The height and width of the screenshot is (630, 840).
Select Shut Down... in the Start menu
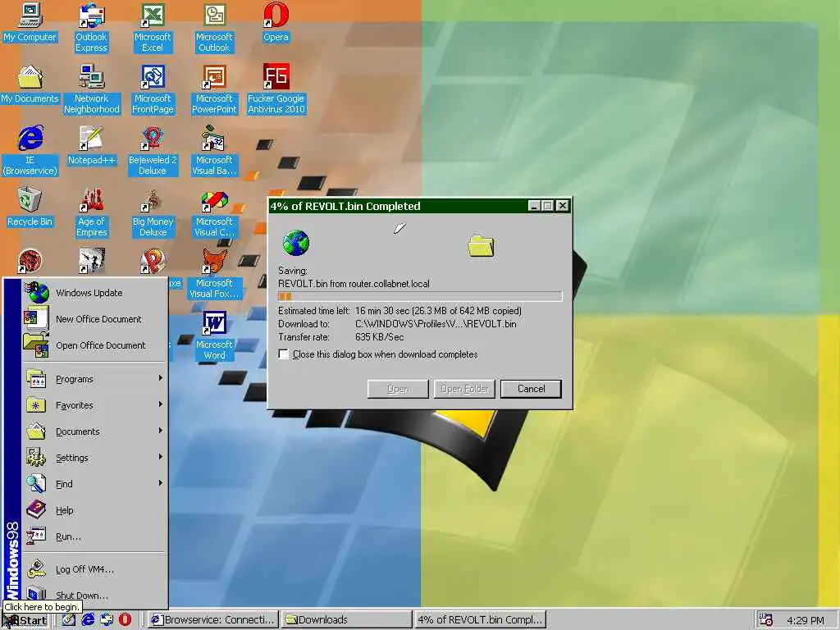(x=95, y=596)
